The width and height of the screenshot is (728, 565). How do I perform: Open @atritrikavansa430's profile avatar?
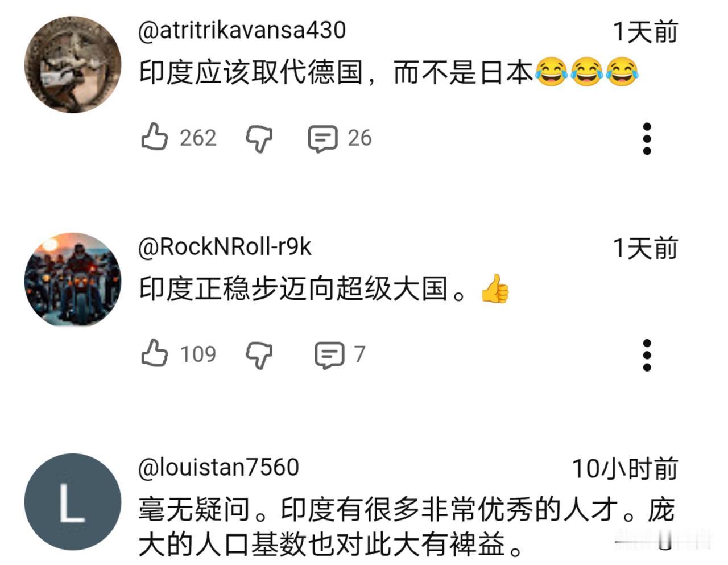(x=73, y=64)
